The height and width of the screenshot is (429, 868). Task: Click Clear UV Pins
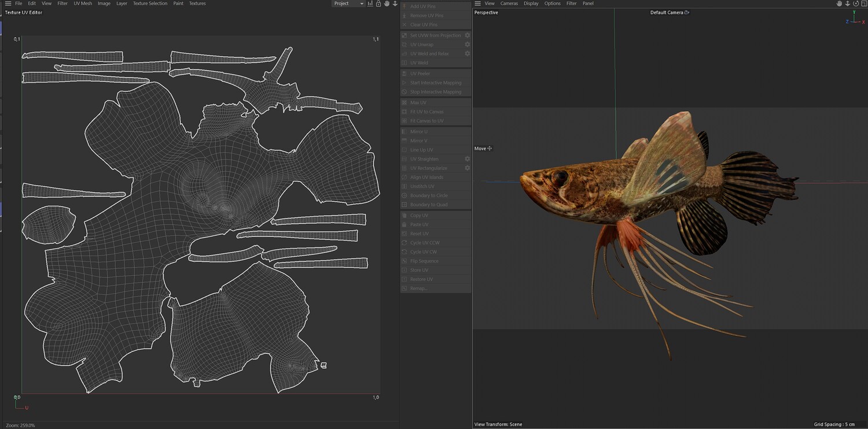(x=436, y=25)
